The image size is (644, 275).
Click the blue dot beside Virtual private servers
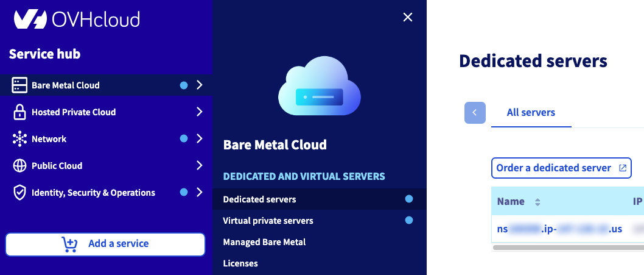pos(408,220)
